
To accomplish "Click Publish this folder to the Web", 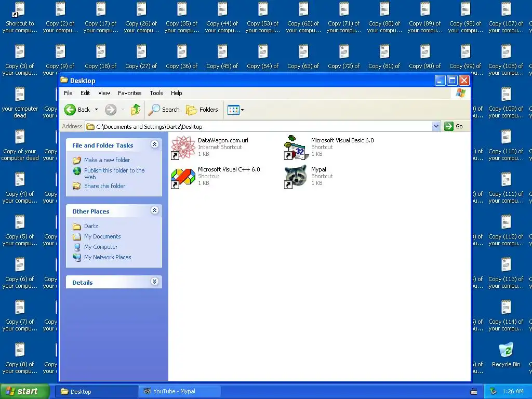I will (114, 174).
